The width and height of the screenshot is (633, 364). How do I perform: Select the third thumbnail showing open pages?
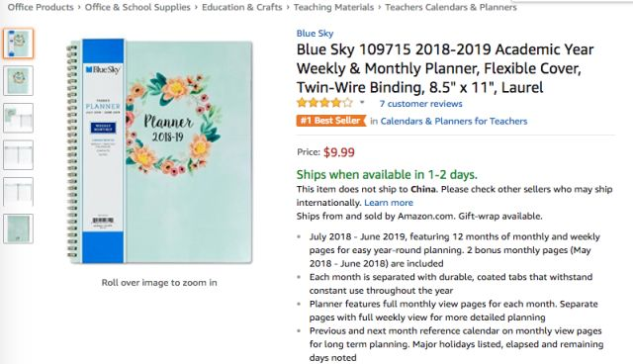click(18, 118)
